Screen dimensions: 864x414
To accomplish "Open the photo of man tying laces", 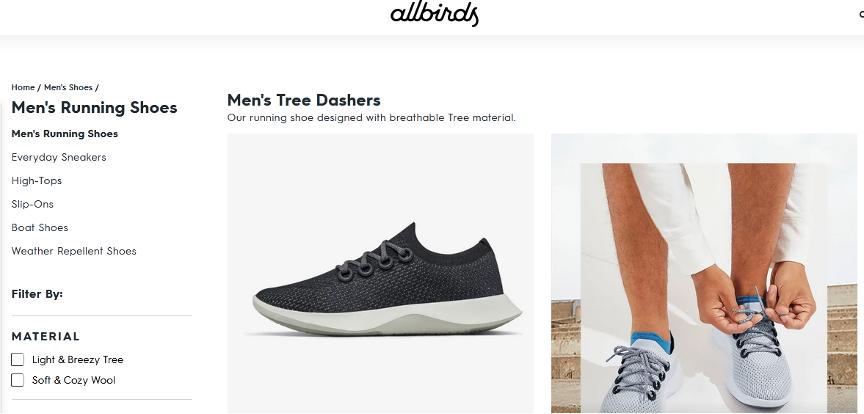I will (x=704, y=273).
